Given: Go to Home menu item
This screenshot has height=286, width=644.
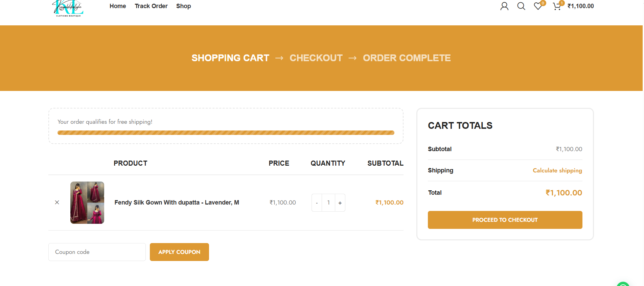Looking at the screenshot, I should point(118,6).
